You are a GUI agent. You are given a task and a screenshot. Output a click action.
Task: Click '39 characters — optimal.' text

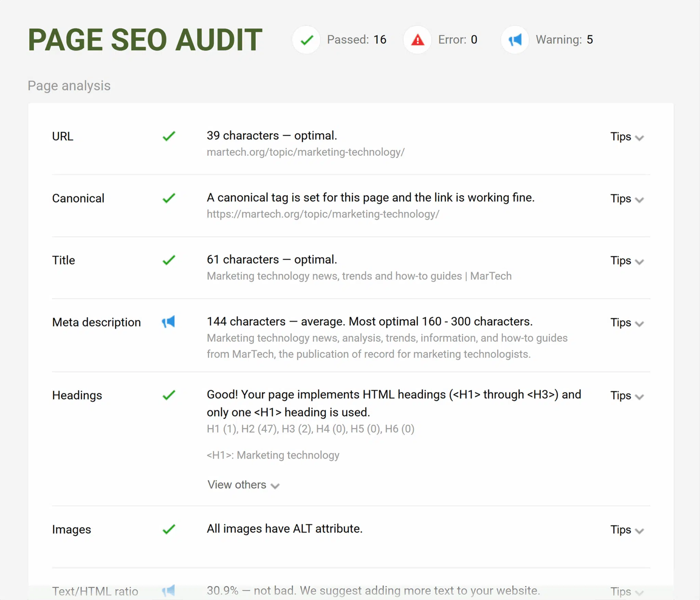272,136
